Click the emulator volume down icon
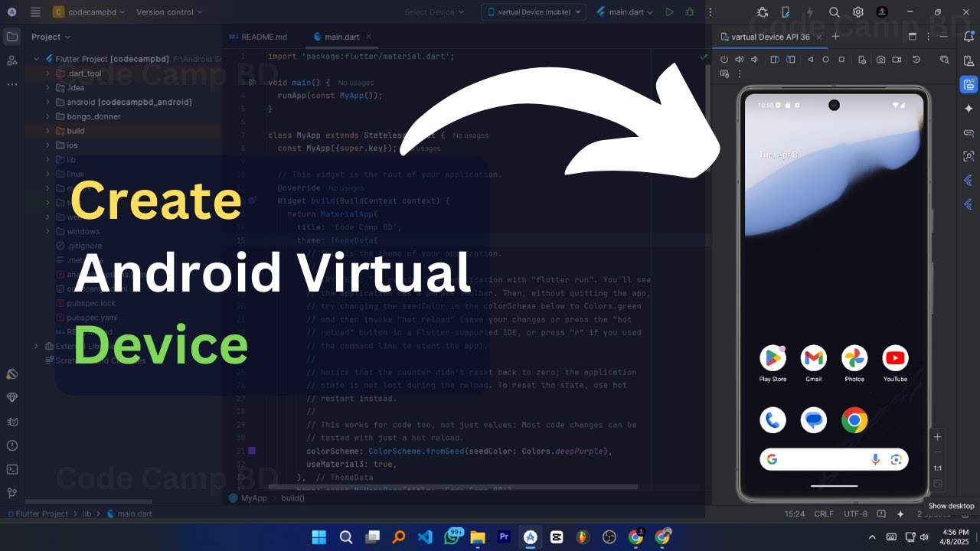 pos(754,59)
